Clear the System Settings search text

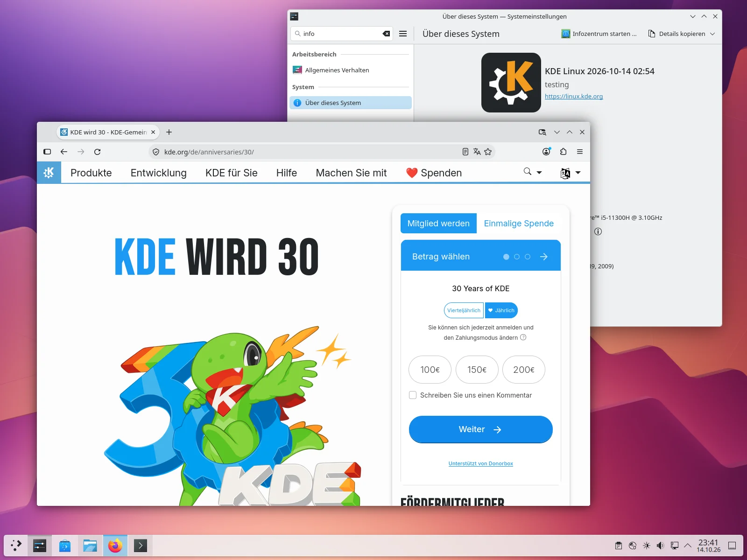click(386, 34)
